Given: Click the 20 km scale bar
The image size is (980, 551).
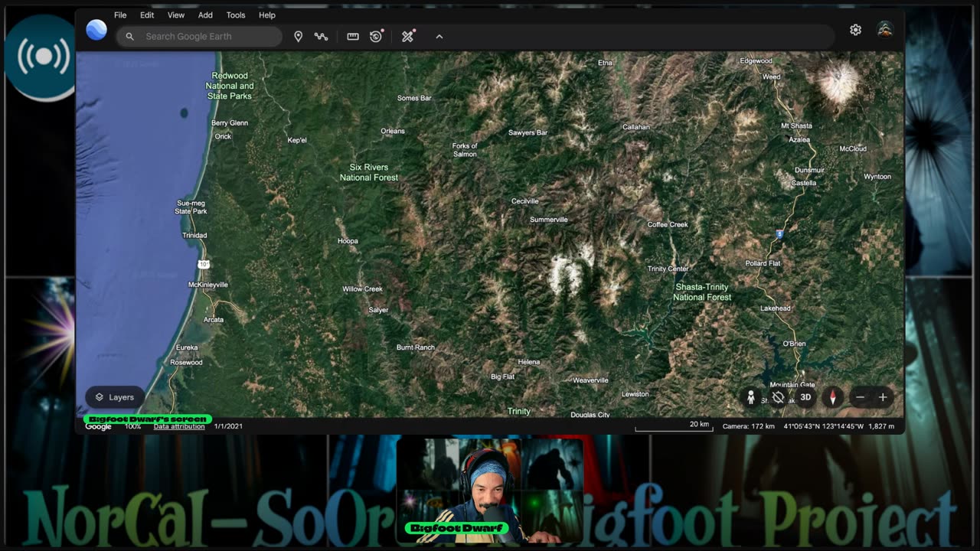Looking at the screenshot, I should (x=674, y=425).
